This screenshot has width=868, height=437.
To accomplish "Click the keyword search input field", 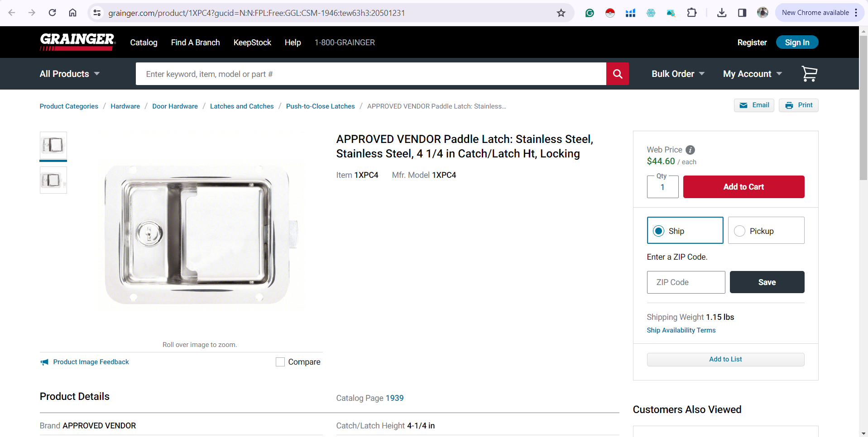I will point(371,74).
